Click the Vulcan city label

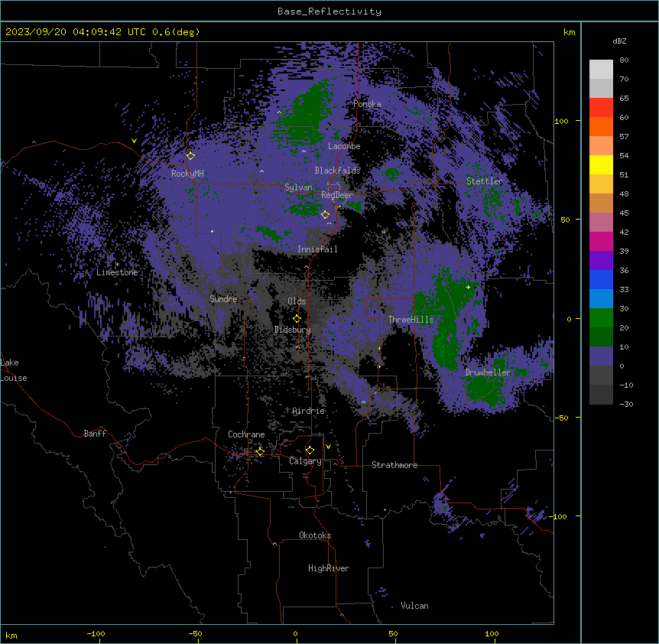coord(415,606)
